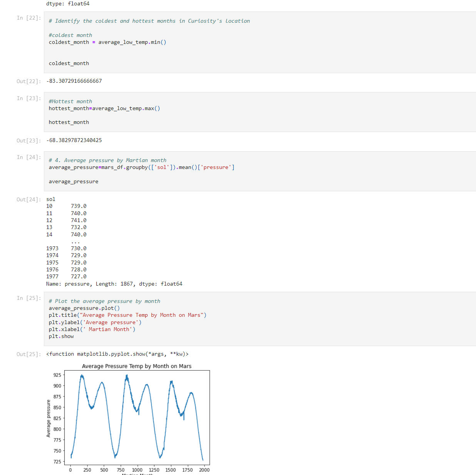Click the sol column header in Out[24]

tap(50, 199)
